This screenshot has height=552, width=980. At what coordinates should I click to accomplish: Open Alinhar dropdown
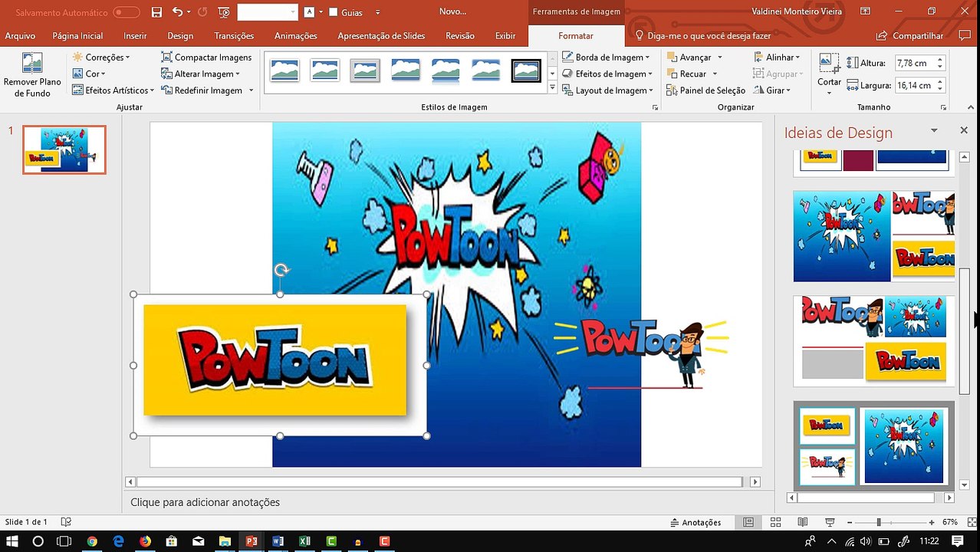[777, 58]
